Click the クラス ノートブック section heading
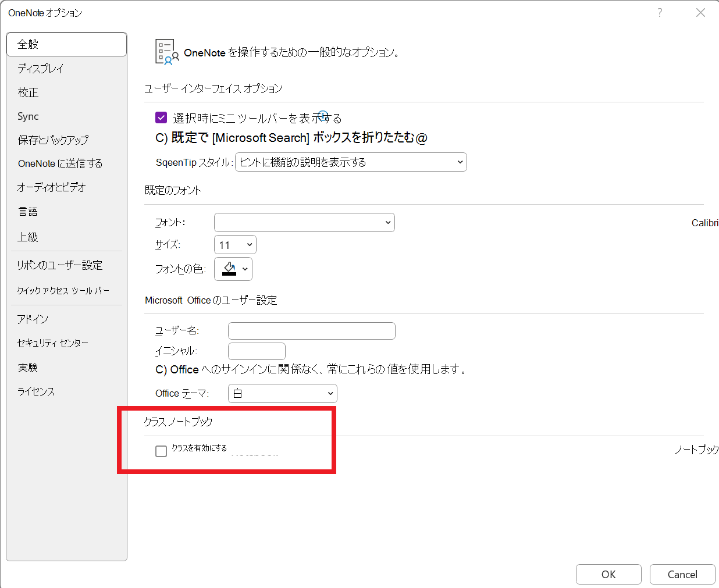 [179, 422]
